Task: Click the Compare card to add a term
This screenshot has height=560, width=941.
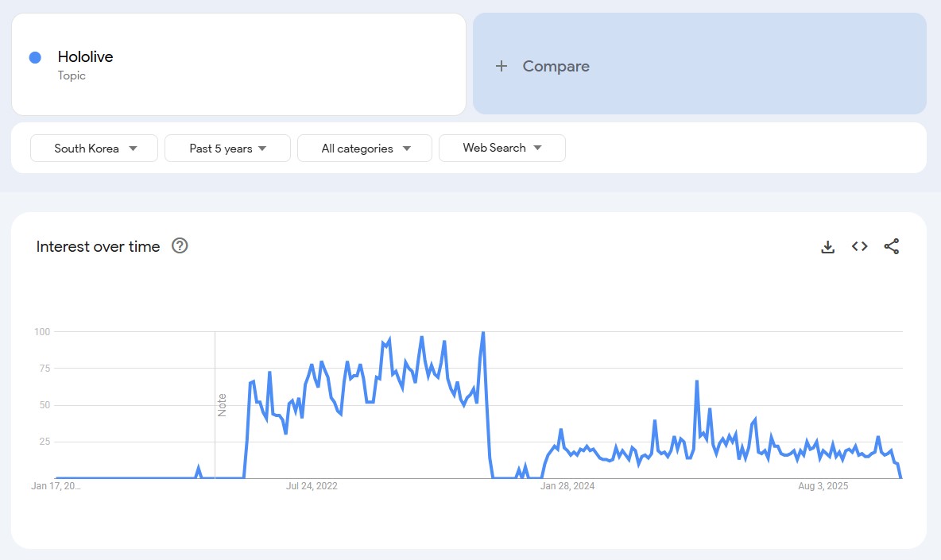Action: click(x=699, y=64)
